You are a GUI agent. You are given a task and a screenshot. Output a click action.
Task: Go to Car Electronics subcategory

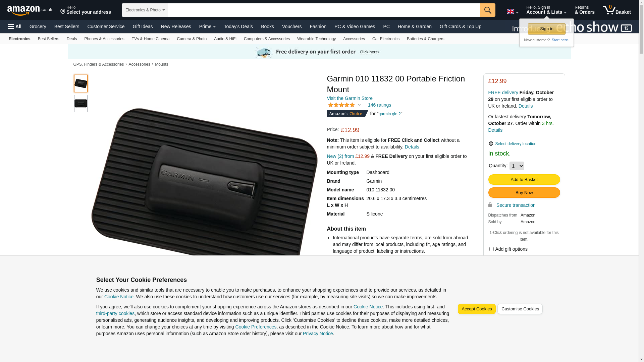pos(386,39)
